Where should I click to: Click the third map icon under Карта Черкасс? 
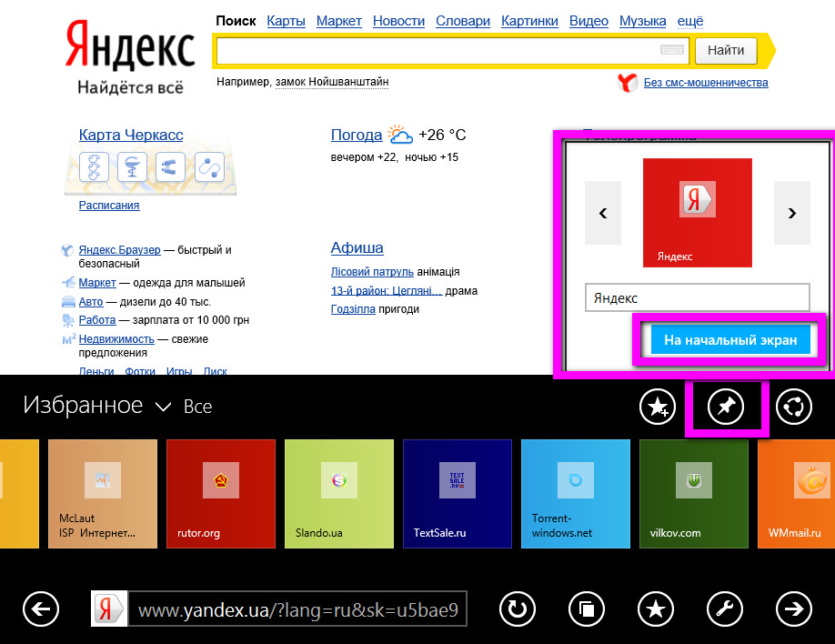170,166
